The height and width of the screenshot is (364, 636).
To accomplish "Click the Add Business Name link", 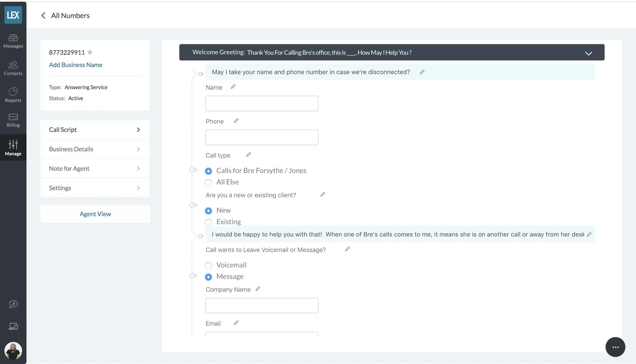I will tap(76, 65).
